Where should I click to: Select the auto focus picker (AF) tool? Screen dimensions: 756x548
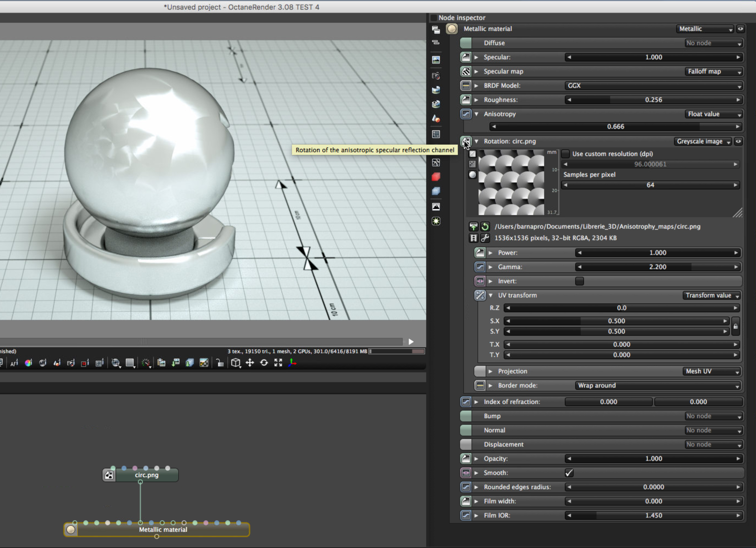pyautogui.click(x=14, y=363)
